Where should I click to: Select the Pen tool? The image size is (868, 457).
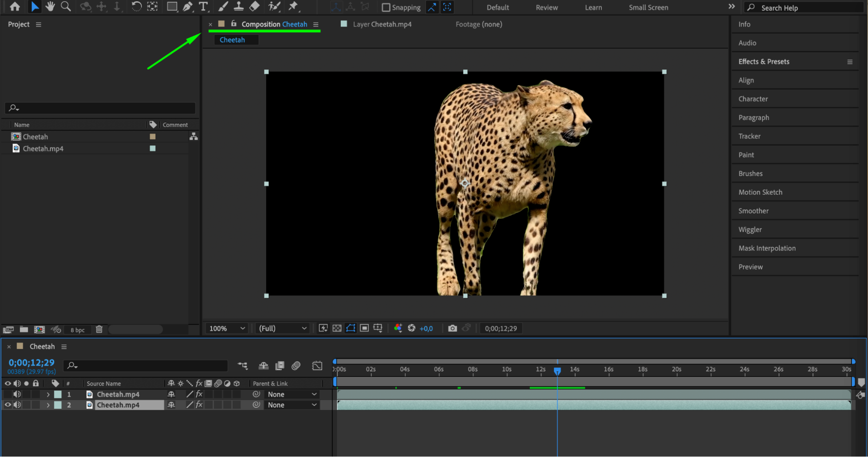tap(188, 7)
